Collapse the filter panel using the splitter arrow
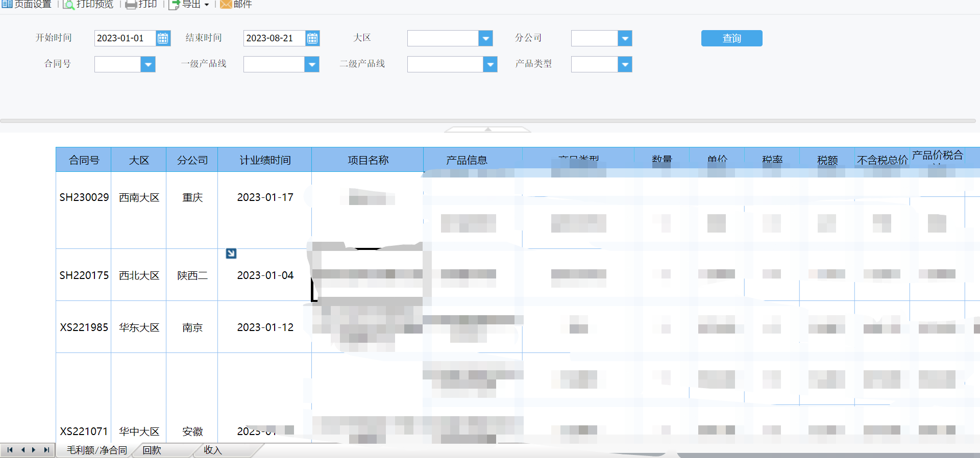 (488, 130)
